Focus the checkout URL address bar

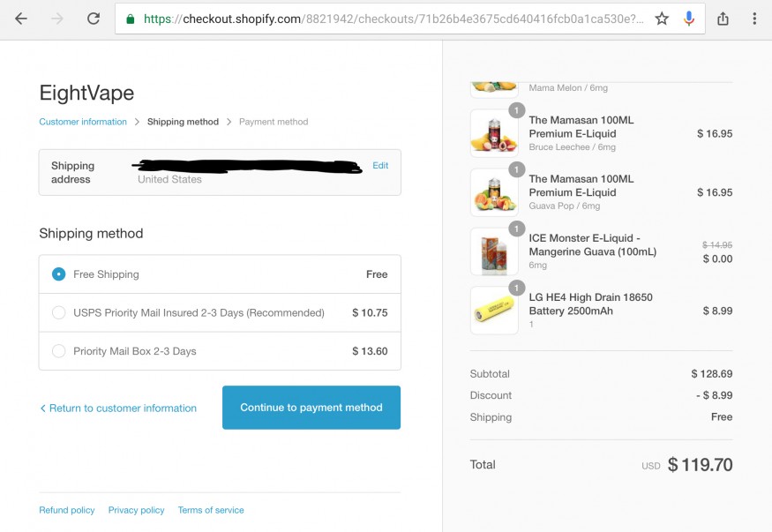[x=393, y=19]
